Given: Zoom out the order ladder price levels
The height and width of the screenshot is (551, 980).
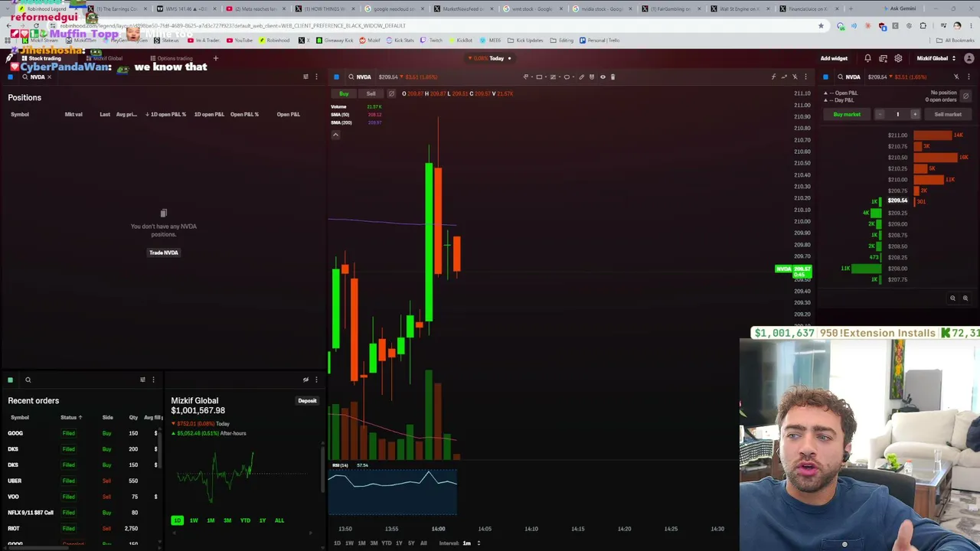Looking at the screenshot, I should pyautogui.click(x=953, y=298).
